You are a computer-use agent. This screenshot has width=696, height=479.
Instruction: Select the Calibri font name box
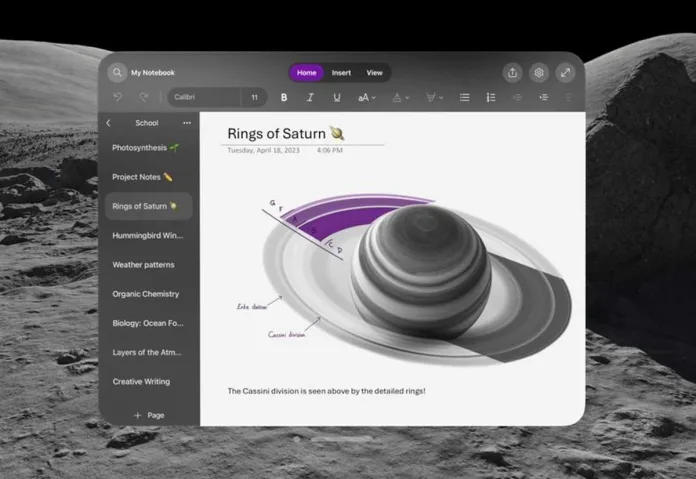point(204,97)
